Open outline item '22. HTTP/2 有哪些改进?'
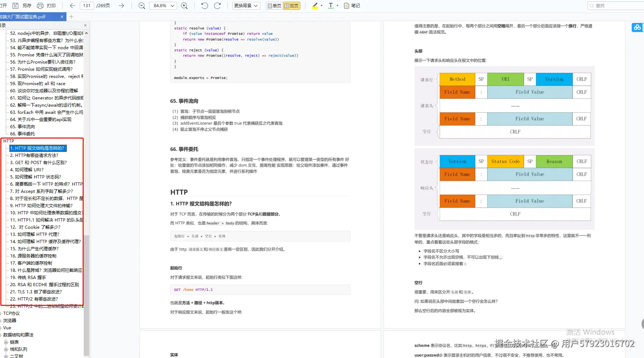Viewport: 644px width, 358px height. click(x=34, y=299)
